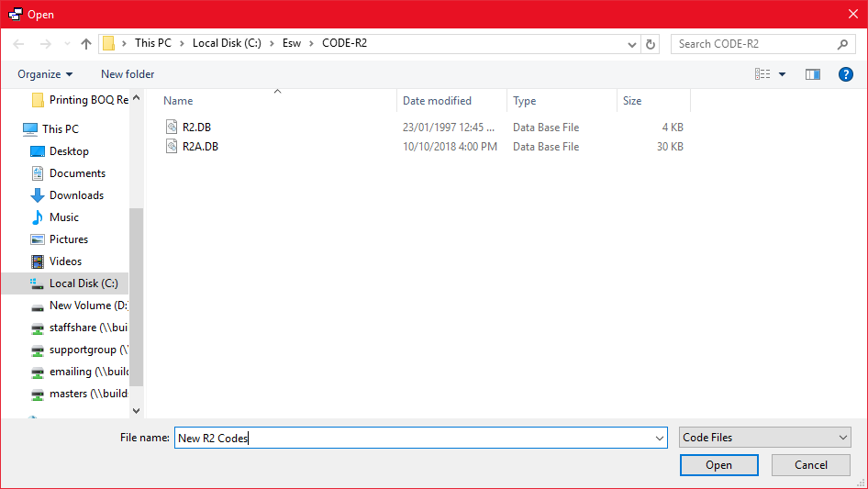The image size is (868, 489).
Task: Open the Downloads folder in sidebar
Action: [x=76, y=195]
